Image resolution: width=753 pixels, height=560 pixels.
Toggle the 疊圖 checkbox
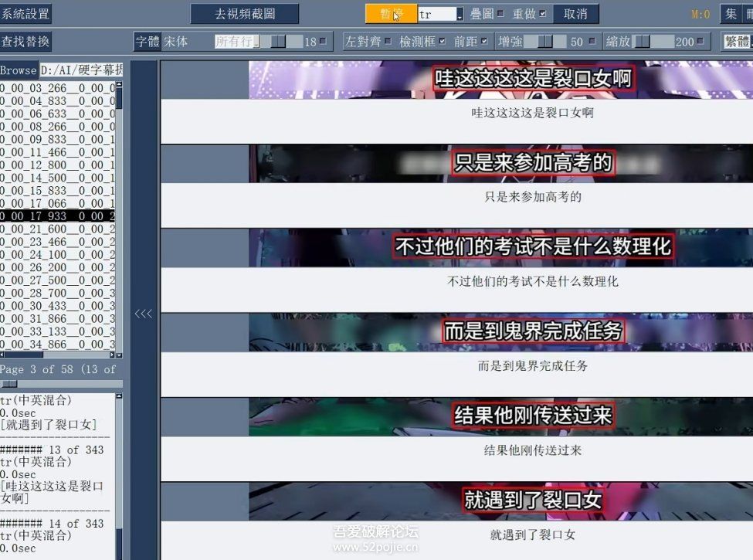500,13
